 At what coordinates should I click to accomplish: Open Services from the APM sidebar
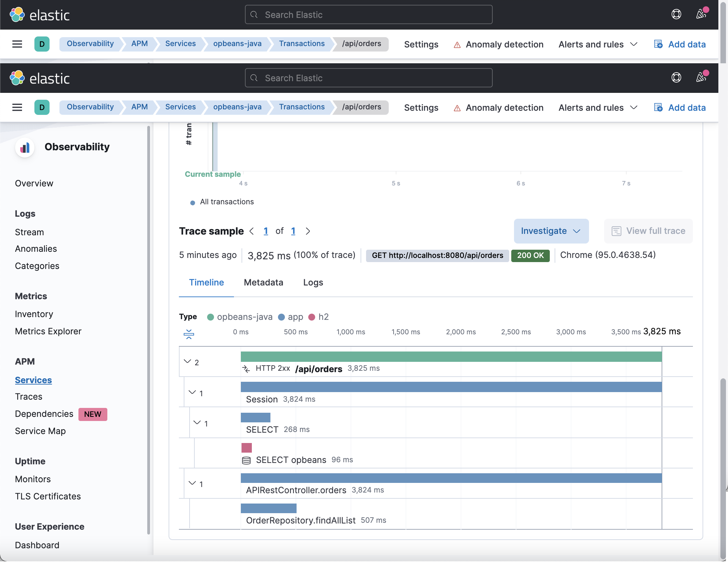[33, 380]
